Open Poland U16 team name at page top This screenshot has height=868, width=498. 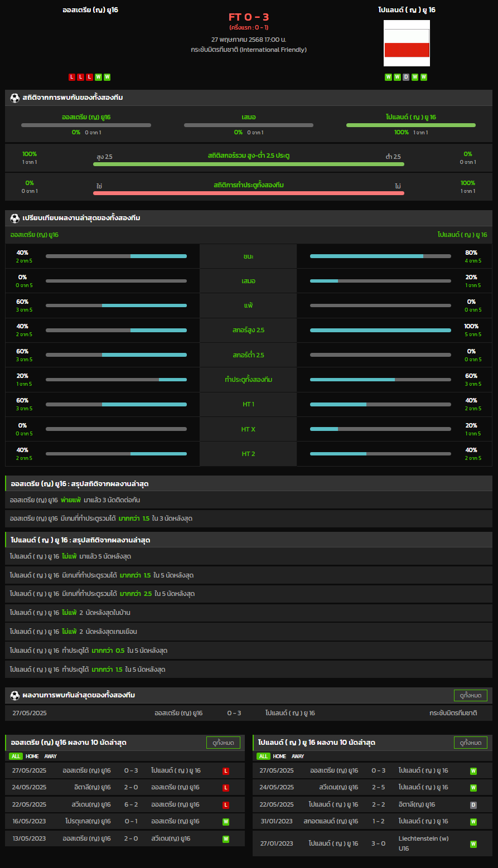tap(407, 10)
